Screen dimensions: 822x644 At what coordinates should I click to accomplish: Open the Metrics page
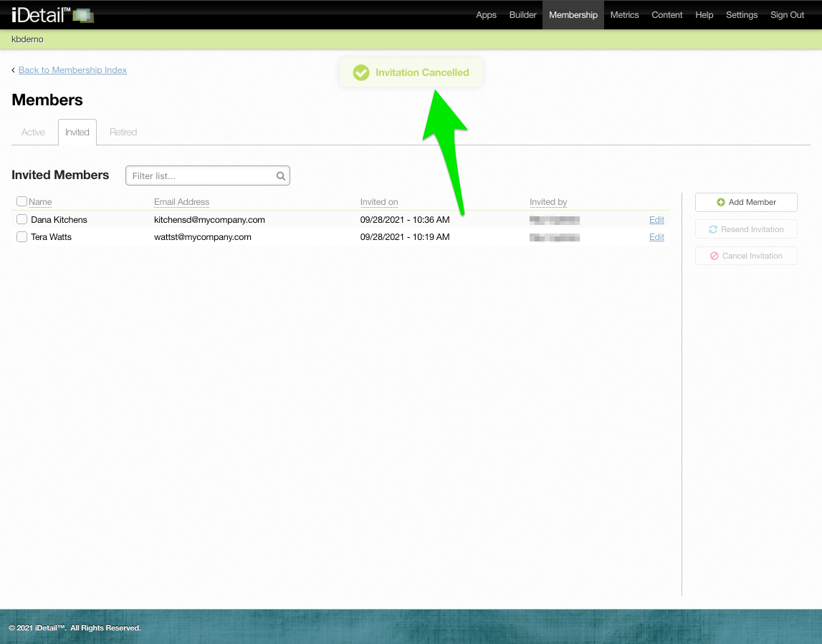tap(624, 14)
